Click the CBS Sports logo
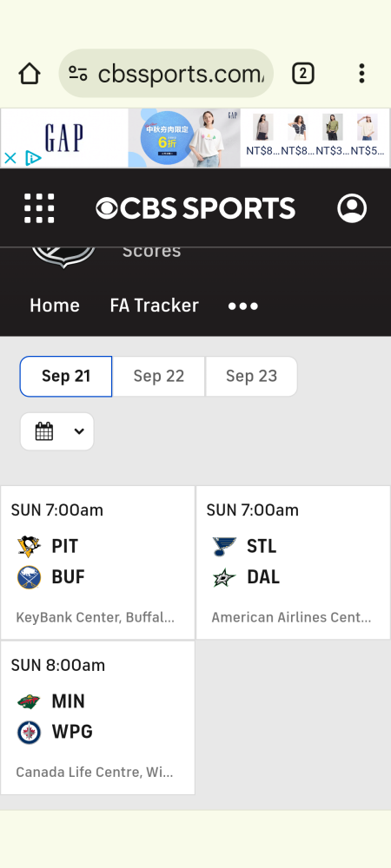 point(195,208)
